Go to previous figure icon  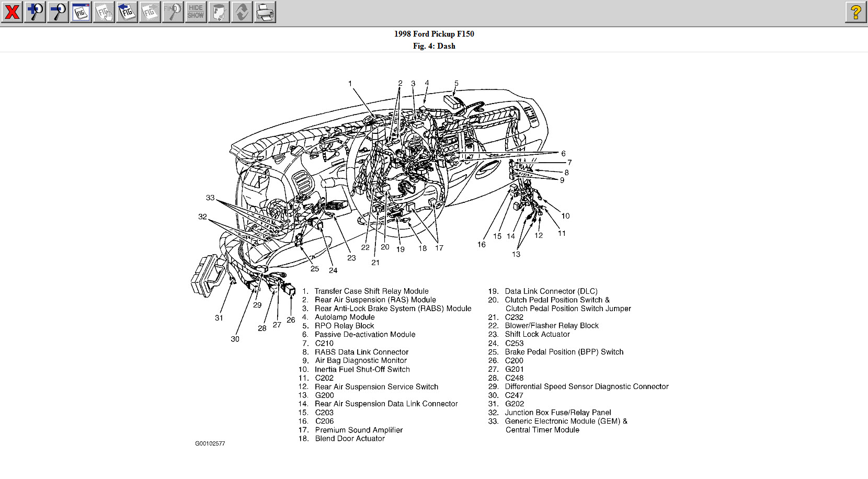(127, 12)
